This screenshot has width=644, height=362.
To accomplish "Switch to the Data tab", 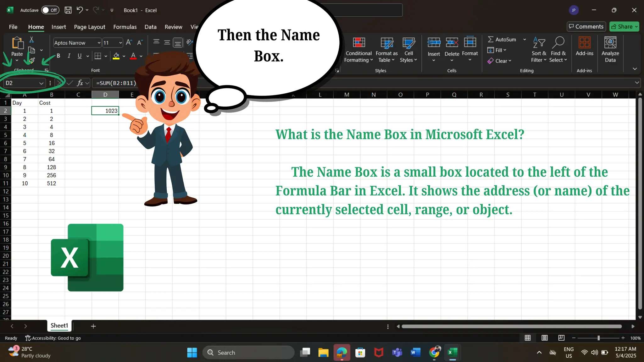I will click(150, 27).
